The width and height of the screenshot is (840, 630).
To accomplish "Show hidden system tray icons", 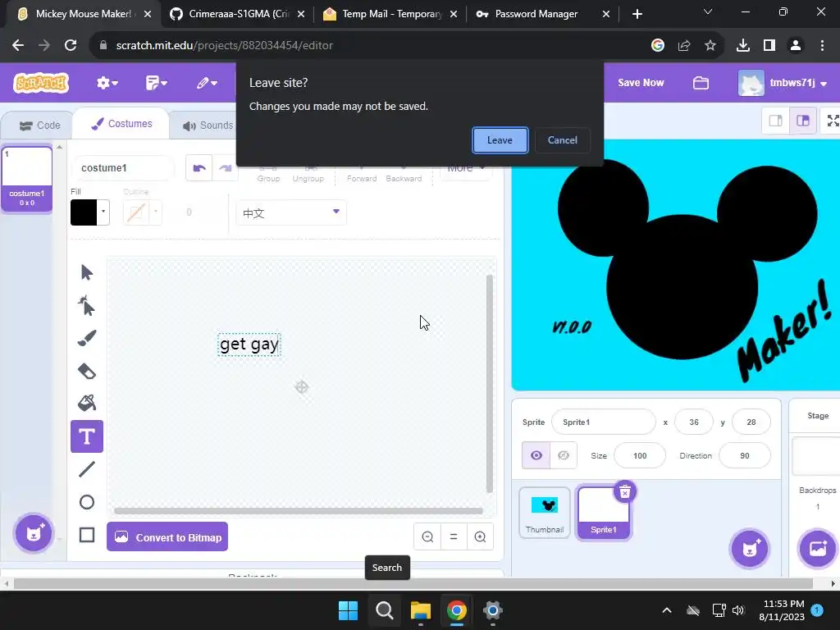I will tap(667, 610).
